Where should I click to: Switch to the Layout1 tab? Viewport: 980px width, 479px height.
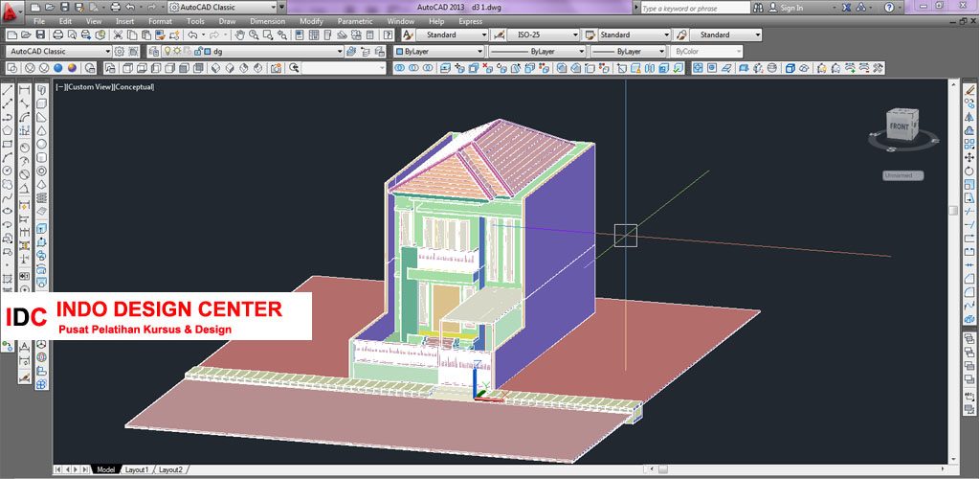pyautogui.click(x=137, y=469)
